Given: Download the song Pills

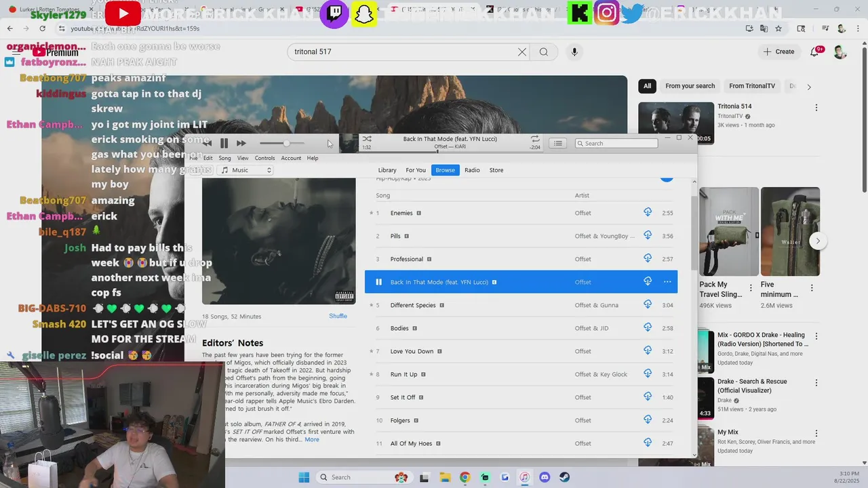Looking at the screenshot, I should click(x=648, y=235).
